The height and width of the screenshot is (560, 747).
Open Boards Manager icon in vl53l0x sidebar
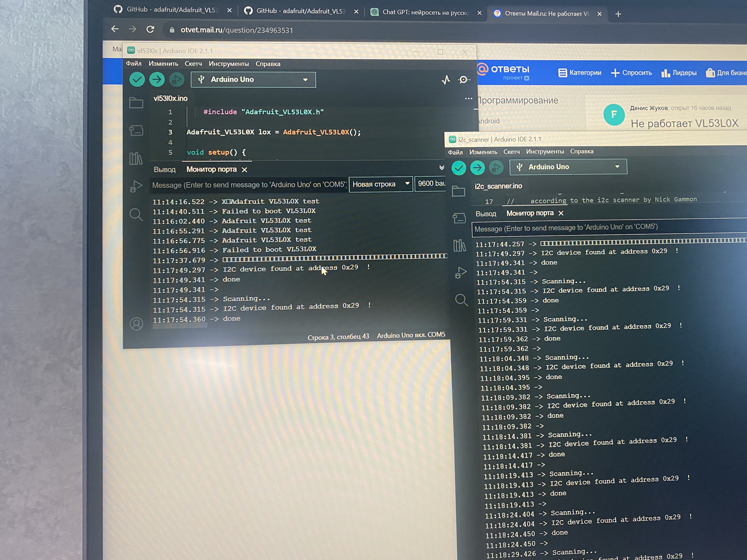(x=136, y=130)
